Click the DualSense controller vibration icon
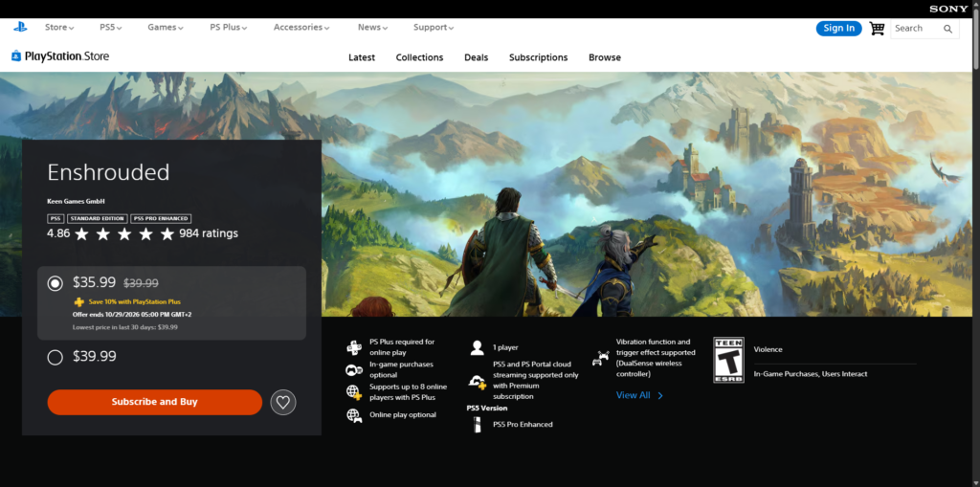This screenshot has height=487, width=980. (x=601, y=358)
